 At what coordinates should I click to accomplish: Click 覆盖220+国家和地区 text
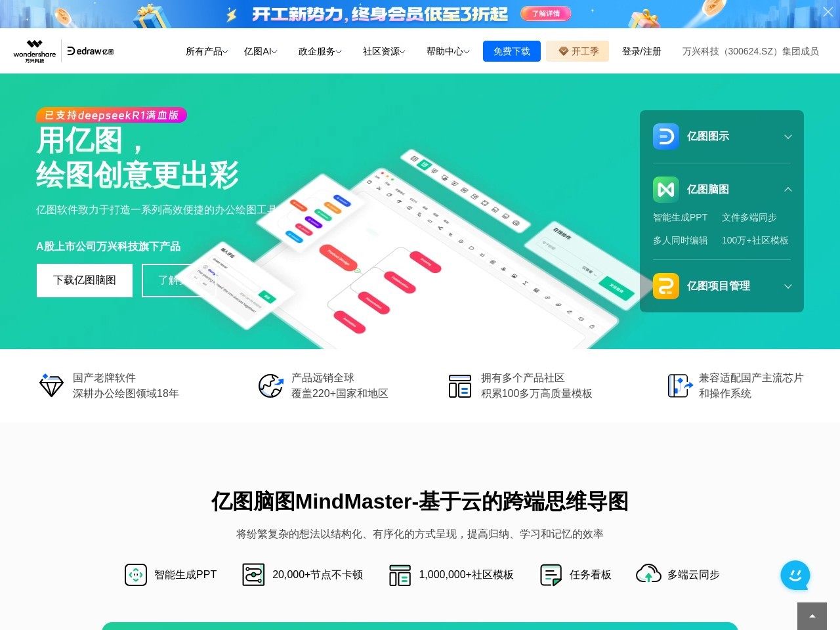pos(340,394)
